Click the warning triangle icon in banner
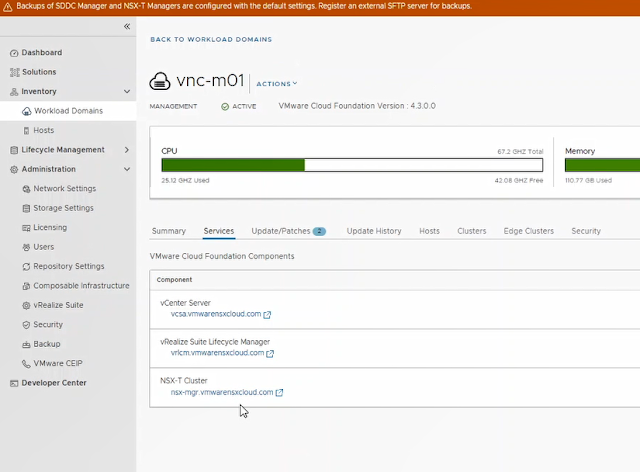This screenshot has height=472, width=640. point(8,7)
